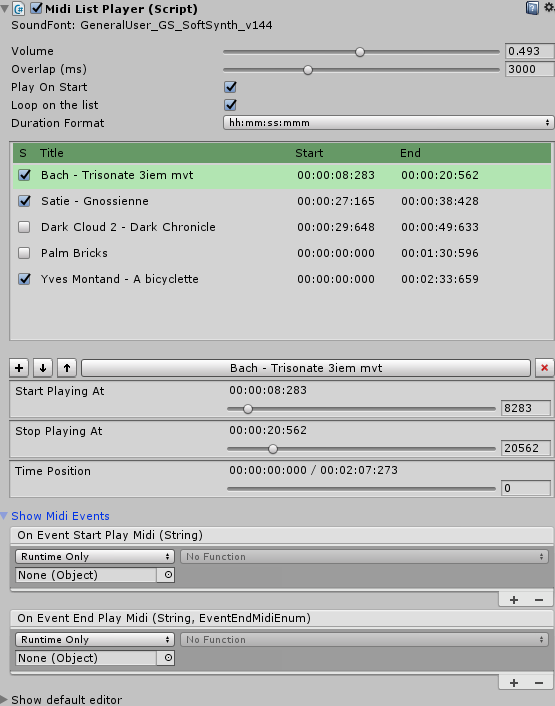The height and width of the screenshot is (706, 555).
Task: Move selected MIDI down with arrow icon
Action: (43, 368)
